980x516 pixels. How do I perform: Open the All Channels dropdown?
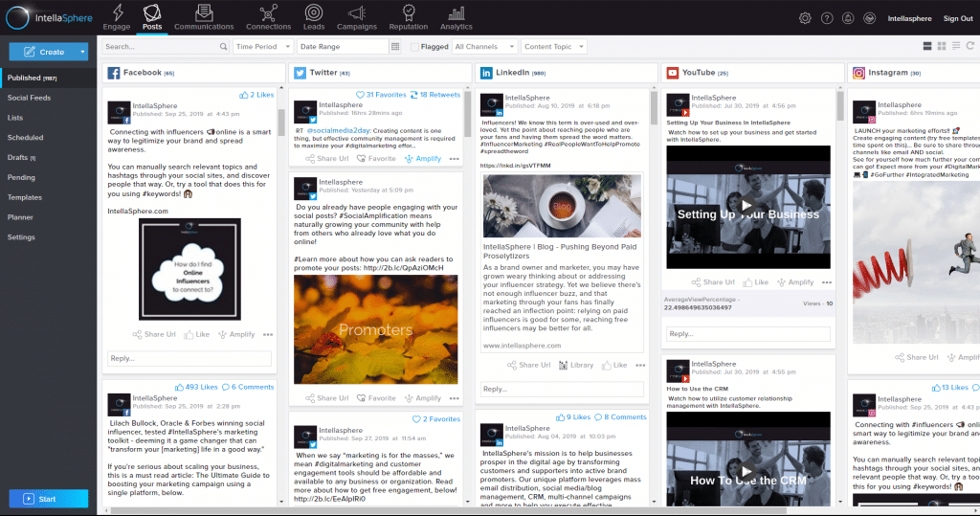[484, 46]
